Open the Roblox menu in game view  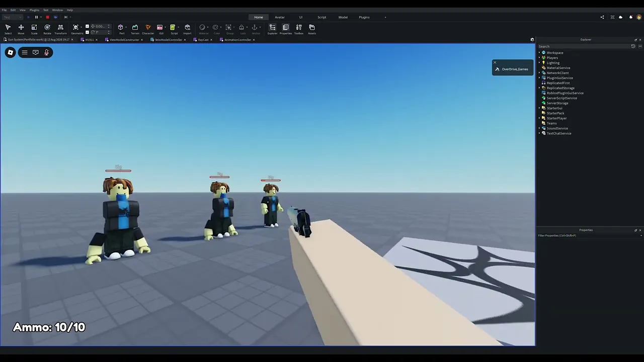click(10, 52)
